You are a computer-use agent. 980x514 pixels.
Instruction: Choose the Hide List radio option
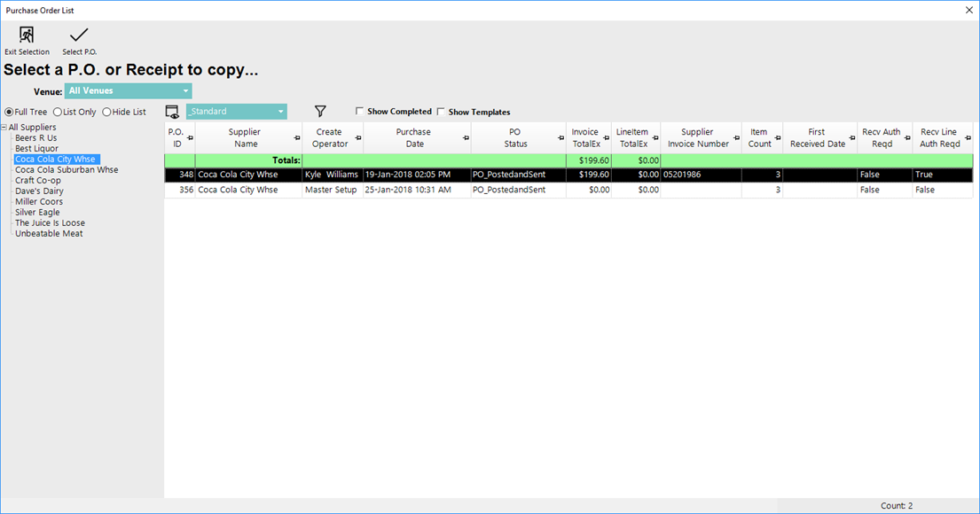(x=107, y=113)
